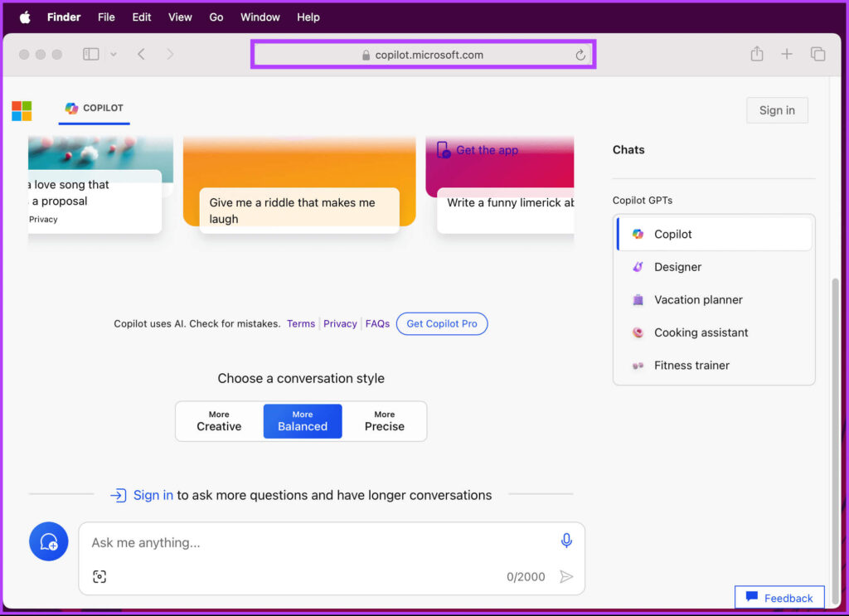Image resolution: width=849 pixels, height=616 pixels.
Task: Toggle the Safari sidebar button
Action: coord(91,55)
